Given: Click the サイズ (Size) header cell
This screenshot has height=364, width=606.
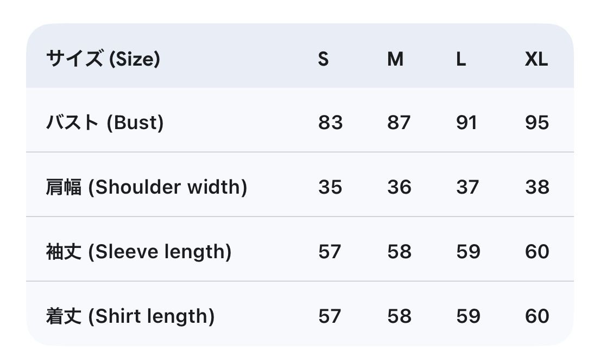Looking at the screenshot, I should tap(103, 59).
